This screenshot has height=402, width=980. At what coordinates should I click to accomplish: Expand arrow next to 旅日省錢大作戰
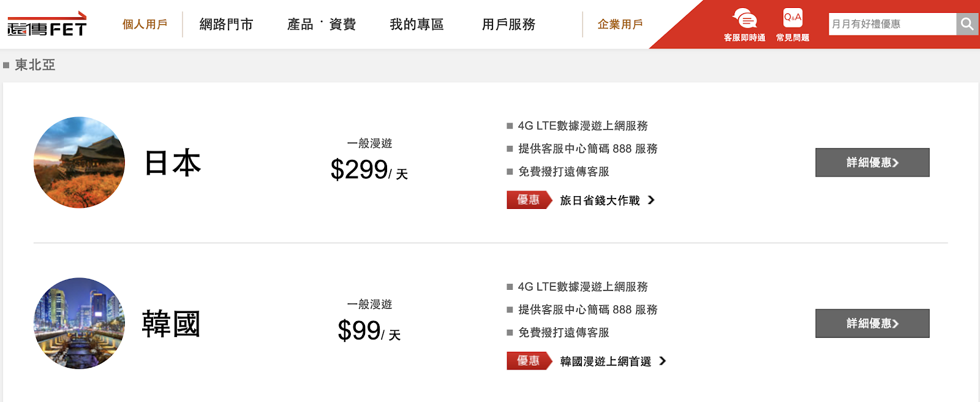point(651,200)
